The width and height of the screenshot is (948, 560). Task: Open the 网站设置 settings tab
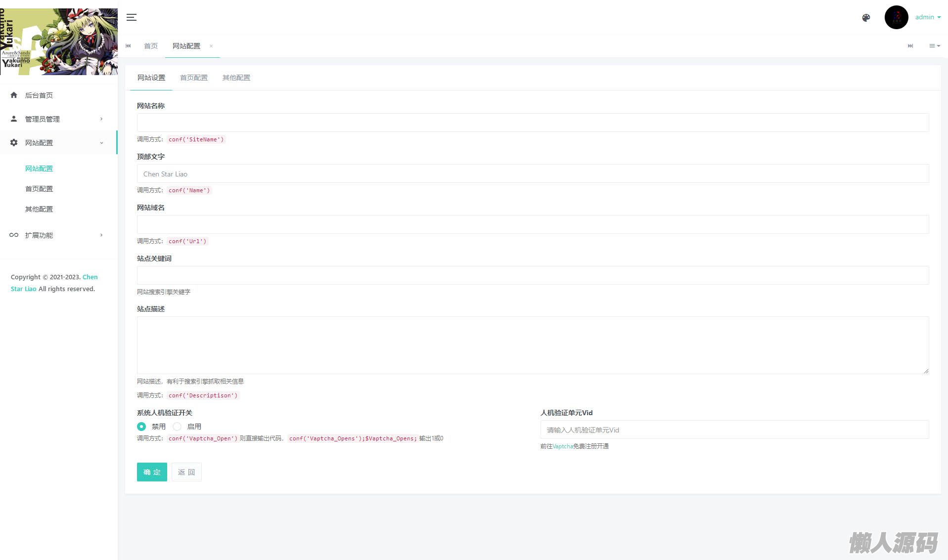coord(151,78)
